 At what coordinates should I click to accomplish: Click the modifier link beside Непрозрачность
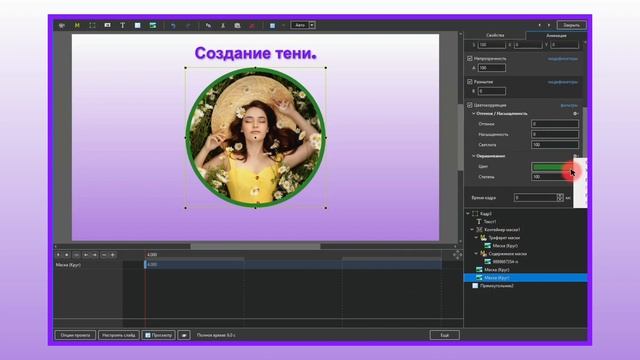pos(562,59)
